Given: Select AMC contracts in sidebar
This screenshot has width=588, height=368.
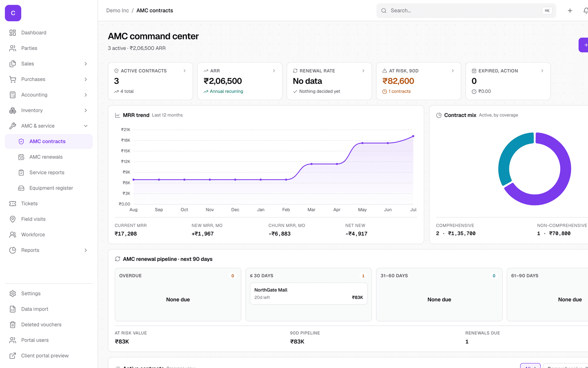Looking at the screenshot, I should coord(49,141).
